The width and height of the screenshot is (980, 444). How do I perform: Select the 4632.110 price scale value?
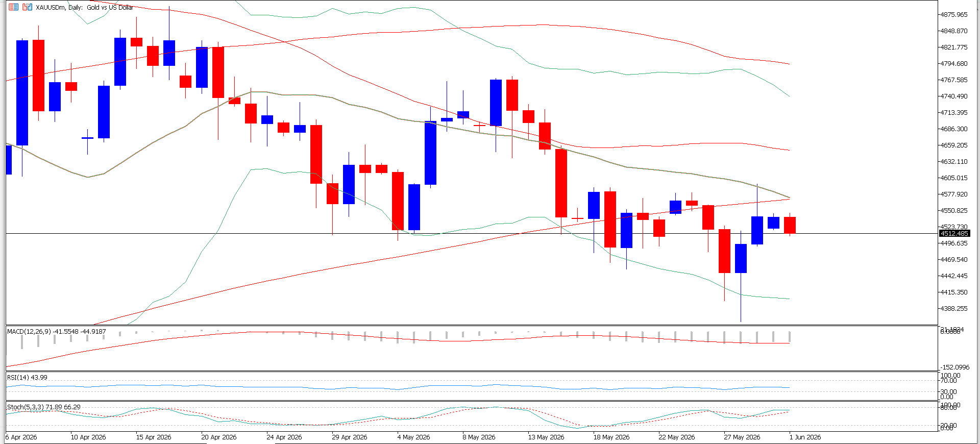tap(954, 162)
